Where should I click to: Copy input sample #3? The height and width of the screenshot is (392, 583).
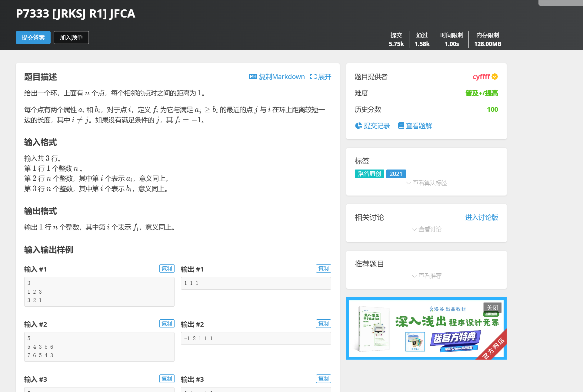[x=167, y=379]
